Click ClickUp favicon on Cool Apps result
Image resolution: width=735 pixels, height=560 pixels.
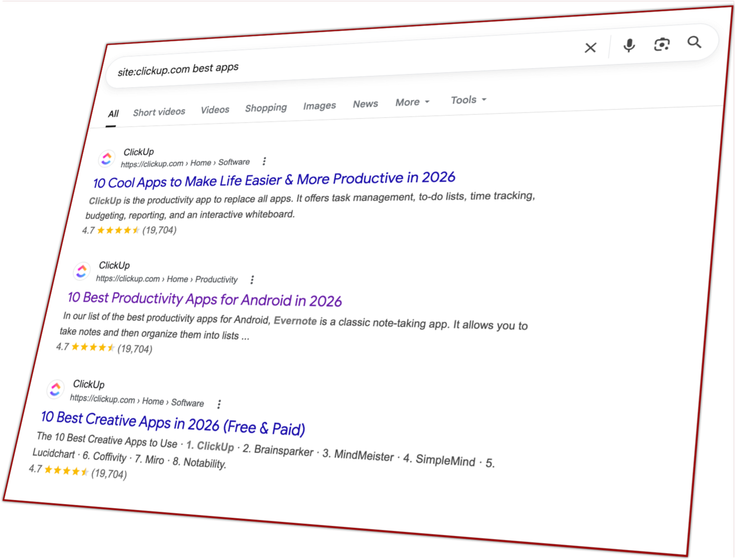[x=106, y=159]
